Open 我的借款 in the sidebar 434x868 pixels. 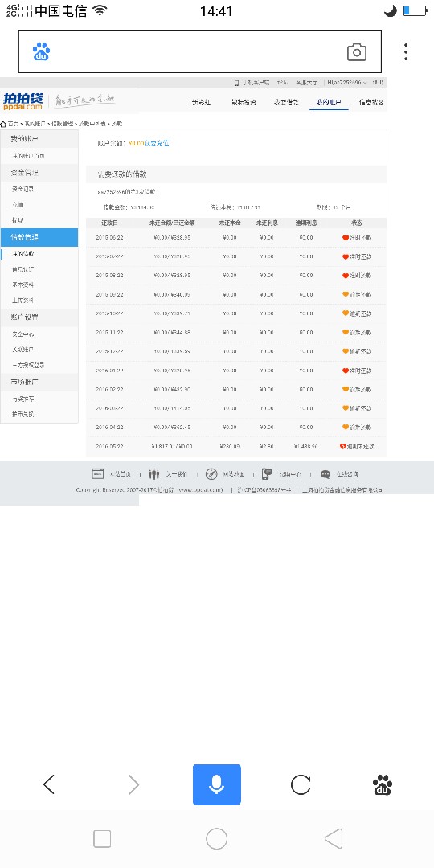tap(23, 254)
